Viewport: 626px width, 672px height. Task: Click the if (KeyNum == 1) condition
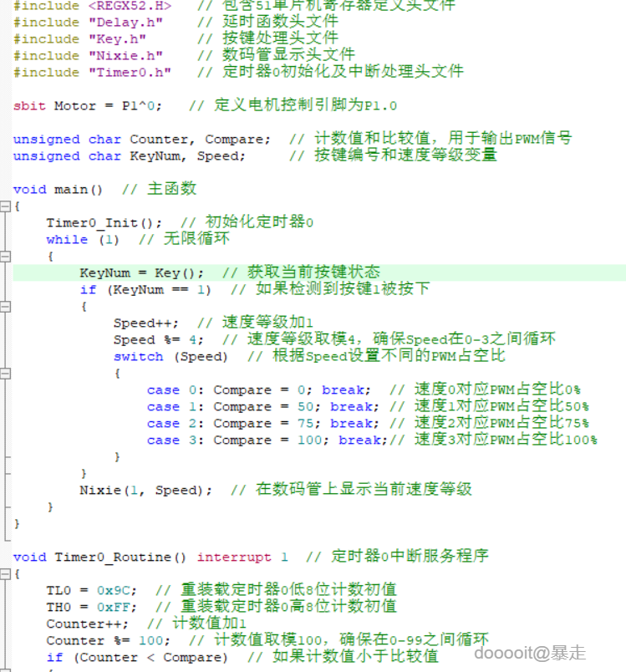[145, 290]
